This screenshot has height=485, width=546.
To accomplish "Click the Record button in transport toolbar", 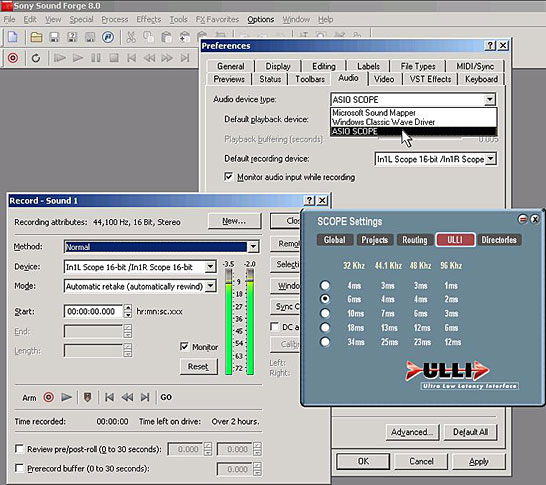I will (13, 58).
